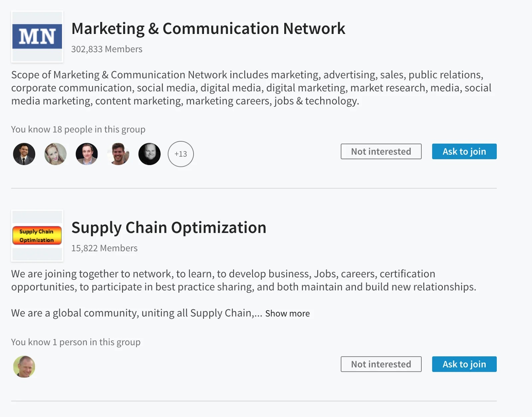
Task: Click the 302,833 Members count text
Action: pyautogui.click(x=107, y=49)
